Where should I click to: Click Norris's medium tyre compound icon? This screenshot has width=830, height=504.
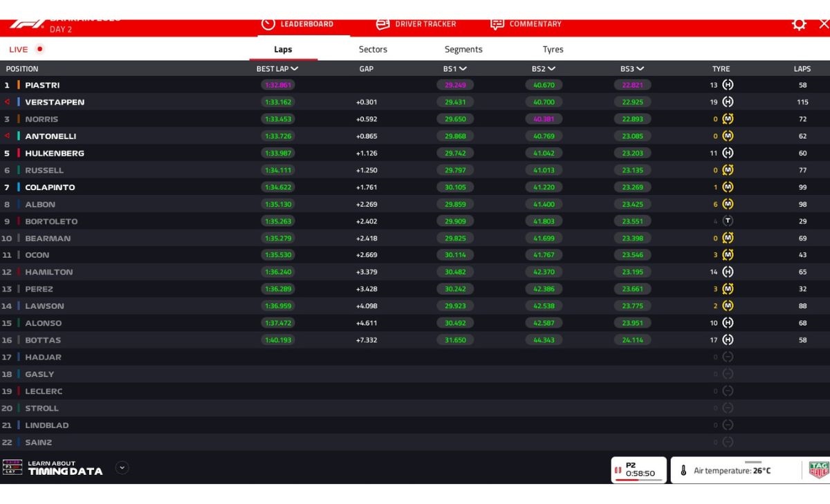pyautogui.click(x=727, y=119)
